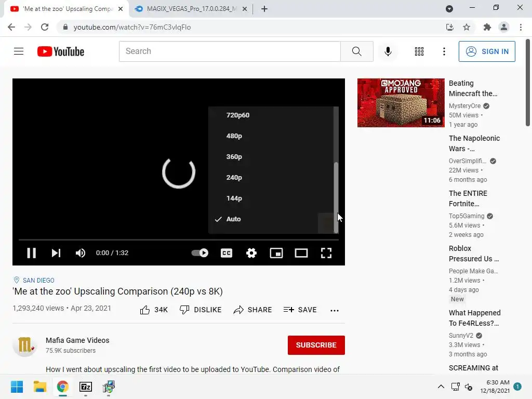The height and width of the screenshot is (399, 532).
Task: Click the address bar URL
Action: click(x=132, y=27)
